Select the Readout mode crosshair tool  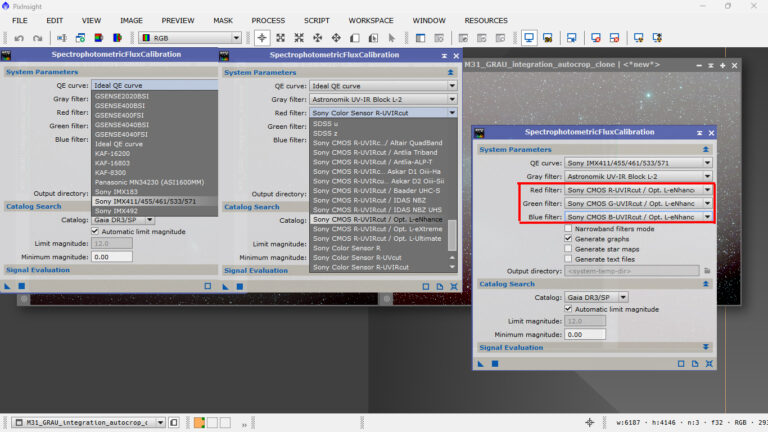[x=262, y=38]
